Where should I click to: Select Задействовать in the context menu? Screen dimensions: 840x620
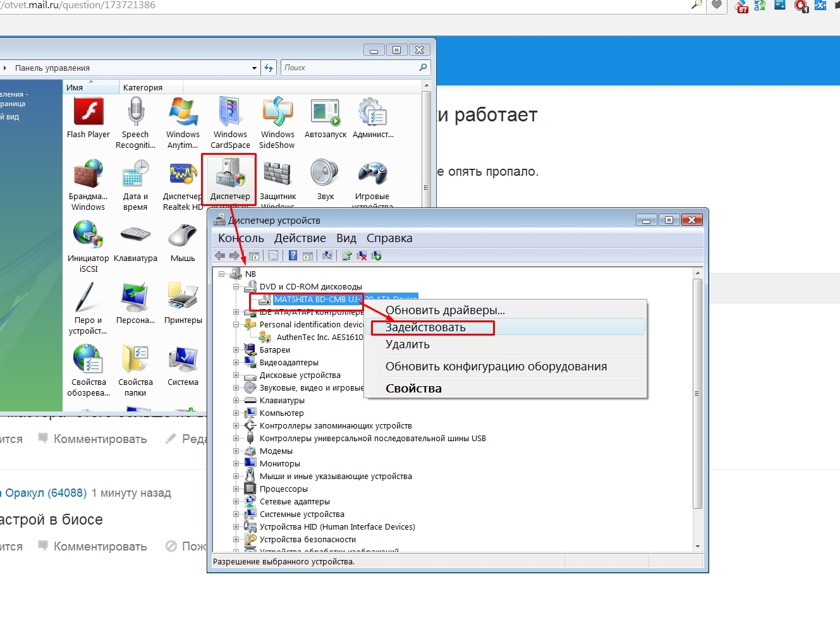tap(425, 327)
